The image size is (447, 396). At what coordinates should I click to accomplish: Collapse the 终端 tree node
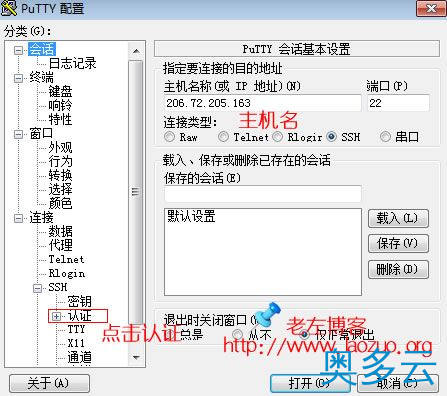pyautogui.click(x=19, y=78)
